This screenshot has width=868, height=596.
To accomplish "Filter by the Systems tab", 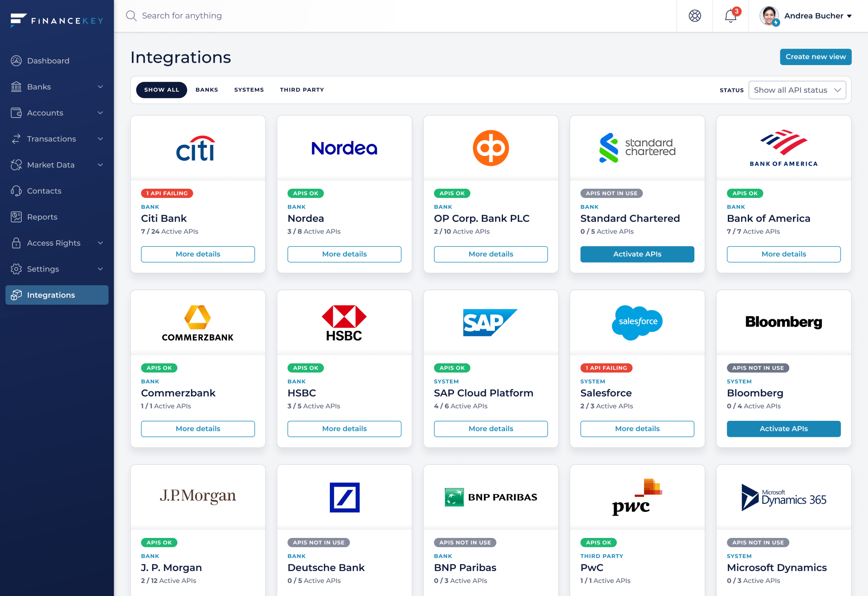I will click(x=249, y=90).
